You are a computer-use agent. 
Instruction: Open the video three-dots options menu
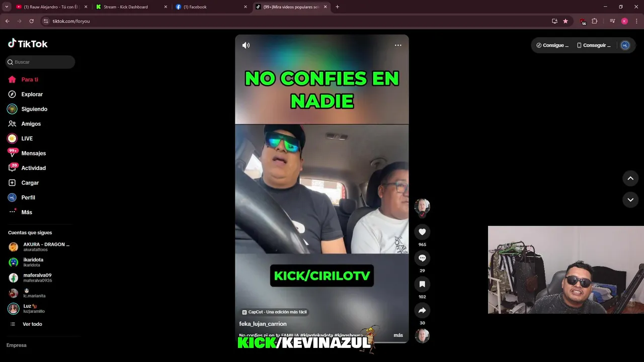point(398,45)
